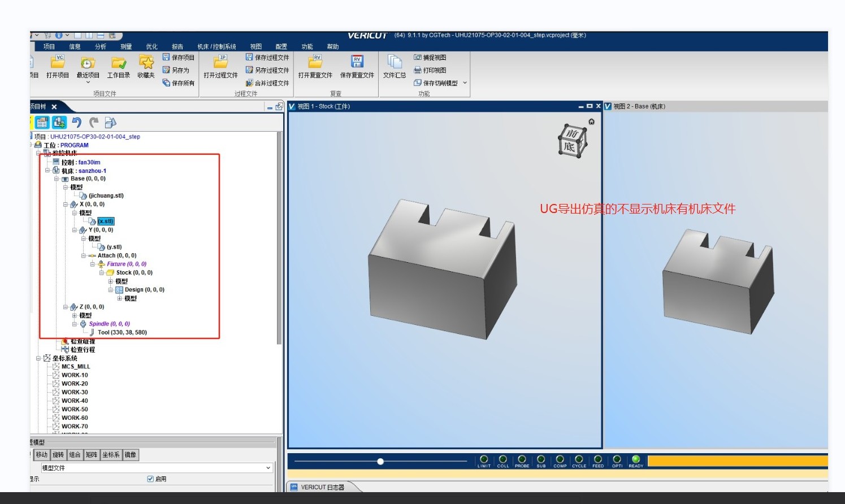Adjust the animation speed slider handle
The image size is (845, 504).
coord(380,462)
